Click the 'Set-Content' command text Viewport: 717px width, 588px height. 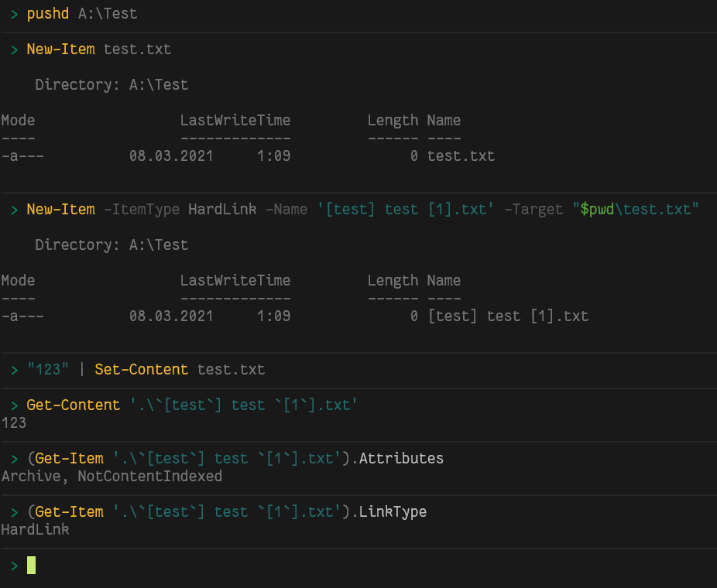click(141, 369)
